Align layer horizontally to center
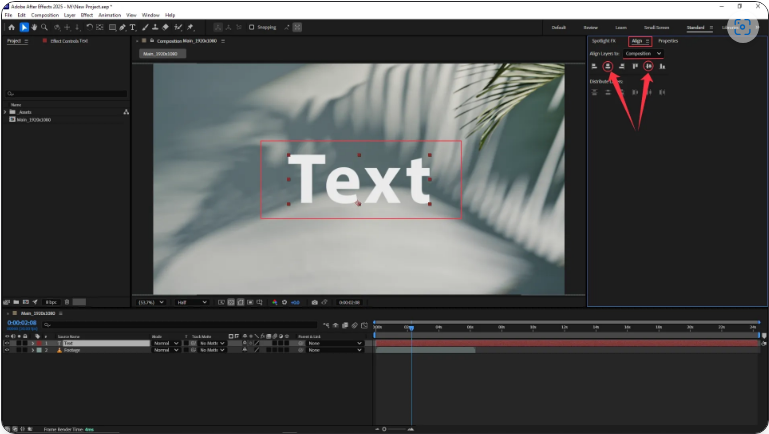Screen dimensions: 769x434 [x=608, y=66]
